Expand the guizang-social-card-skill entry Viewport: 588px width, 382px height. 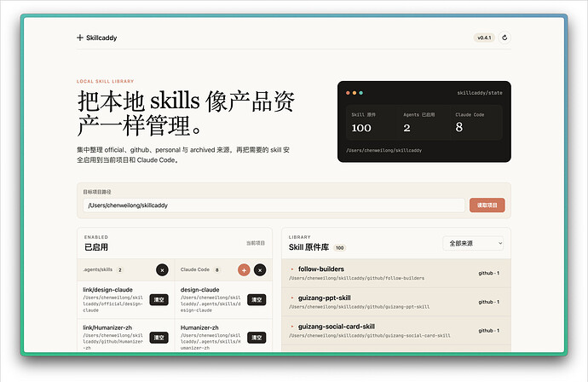click(292, 327)
